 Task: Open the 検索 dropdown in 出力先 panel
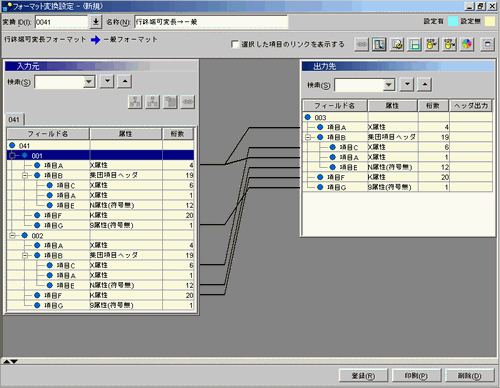(389, 85)
